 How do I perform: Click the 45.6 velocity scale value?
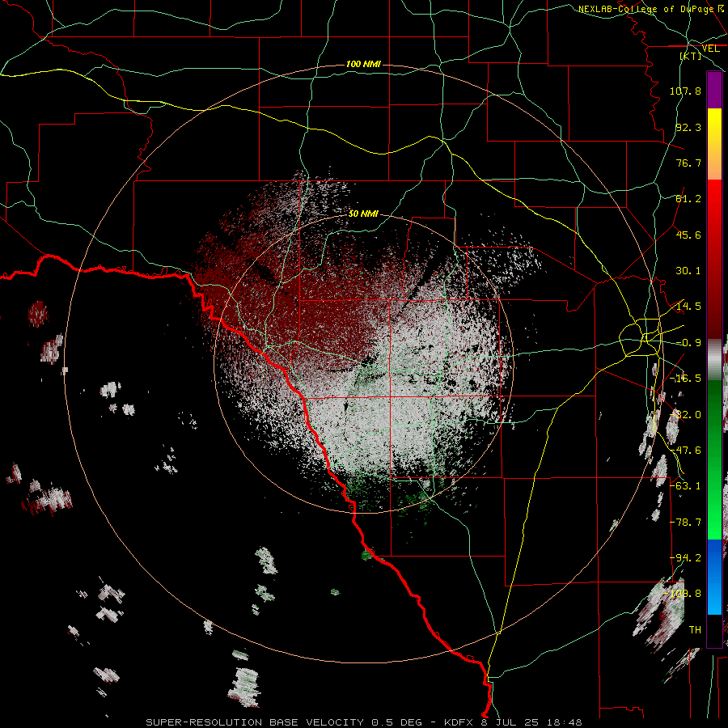[x=688, y=235]
